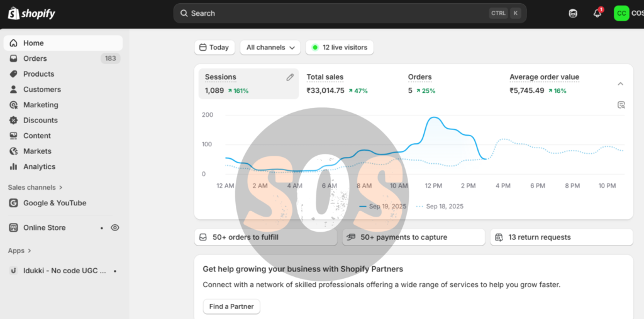This screenshot has width=644, height=319.
Task: Click the Google & YouTube channel icon
Action: pos(14,203)
